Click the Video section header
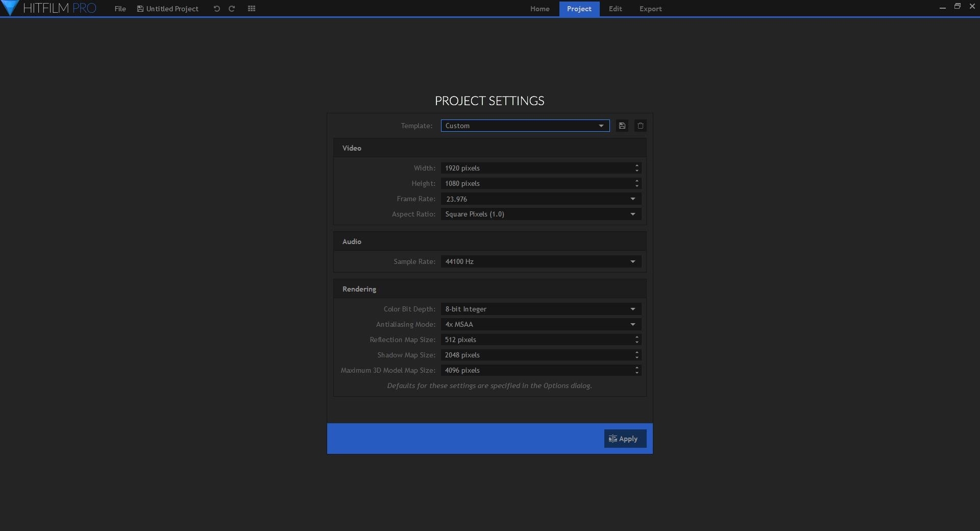Viewport: 980px width, 531px height. (x=490, y=148)
